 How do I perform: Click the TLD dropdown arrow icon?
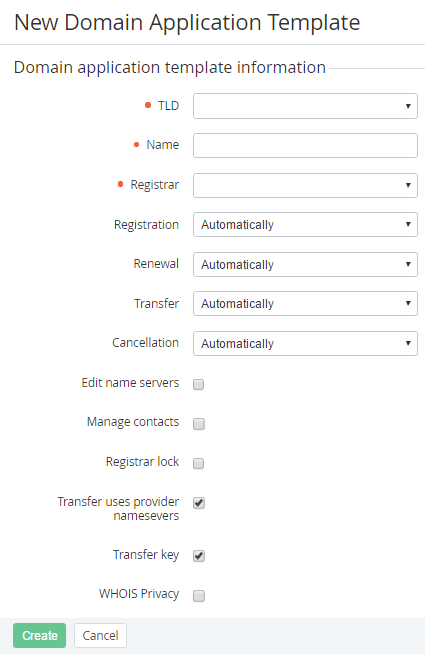[408, 106]
